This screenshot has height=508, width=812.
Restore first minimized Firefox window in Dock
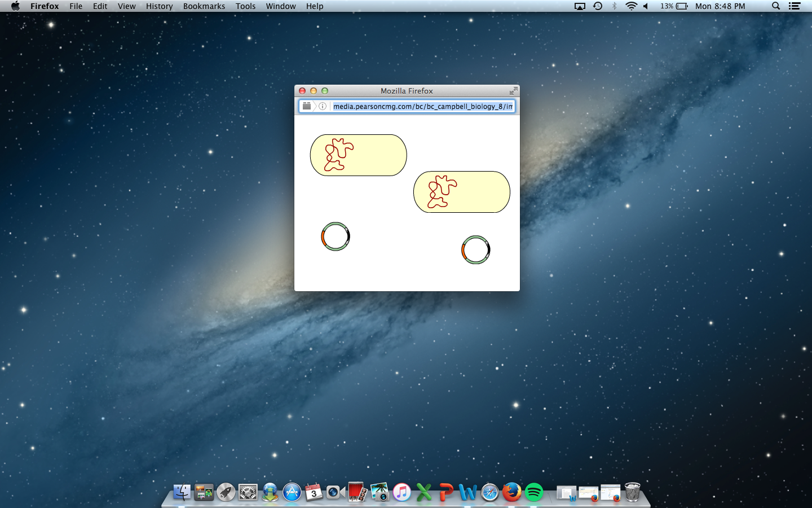coord(589,493)
